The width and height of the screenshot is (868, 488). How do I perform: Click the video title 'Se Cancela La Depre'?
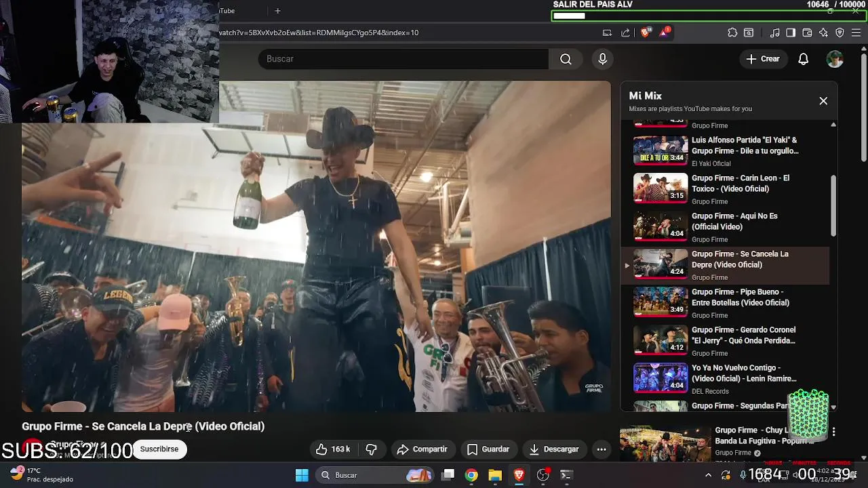click(x=143, y=426)
